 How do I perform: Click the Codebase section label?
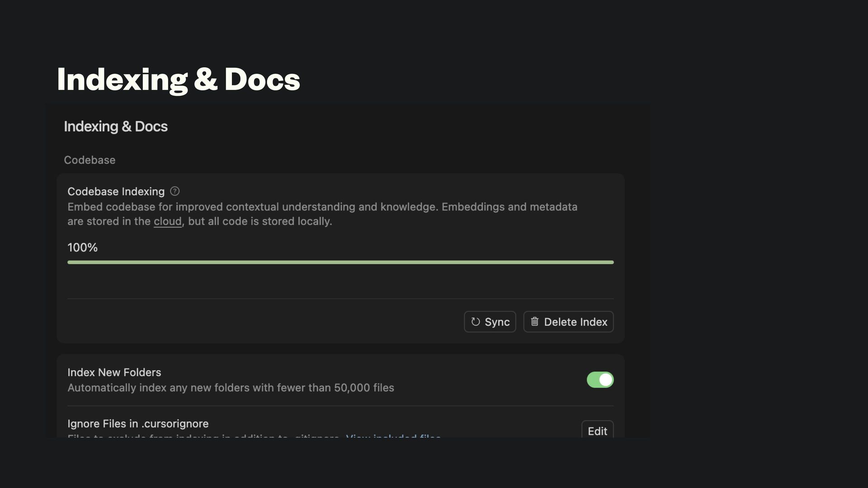coord(90,160)
